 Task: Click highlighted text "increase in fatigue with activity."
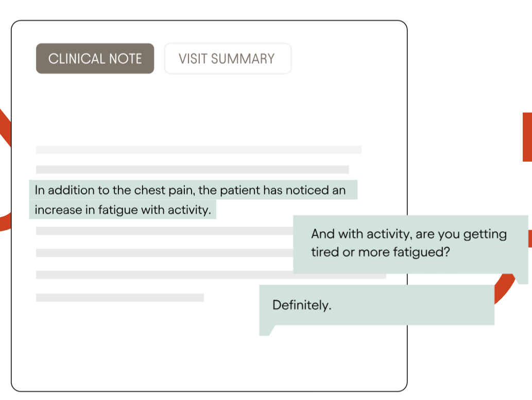[x=123, y=210]
